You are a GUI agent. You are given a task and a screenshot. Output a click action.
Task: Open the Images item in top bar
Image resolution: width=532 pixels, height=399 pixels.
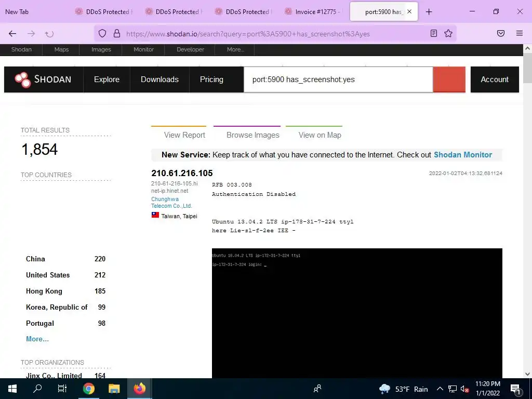pyautogui.click(x=101, y=49)
